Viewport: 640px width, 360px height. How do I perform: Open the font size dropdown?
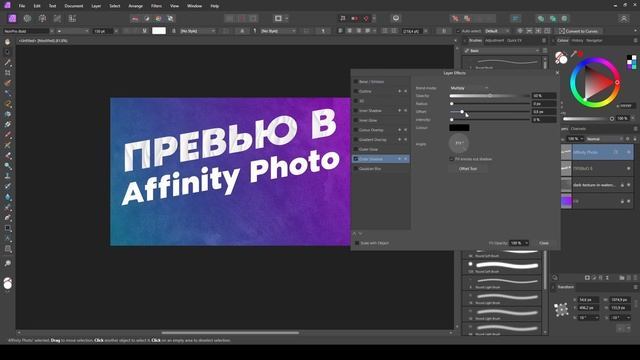pos(116,31)
